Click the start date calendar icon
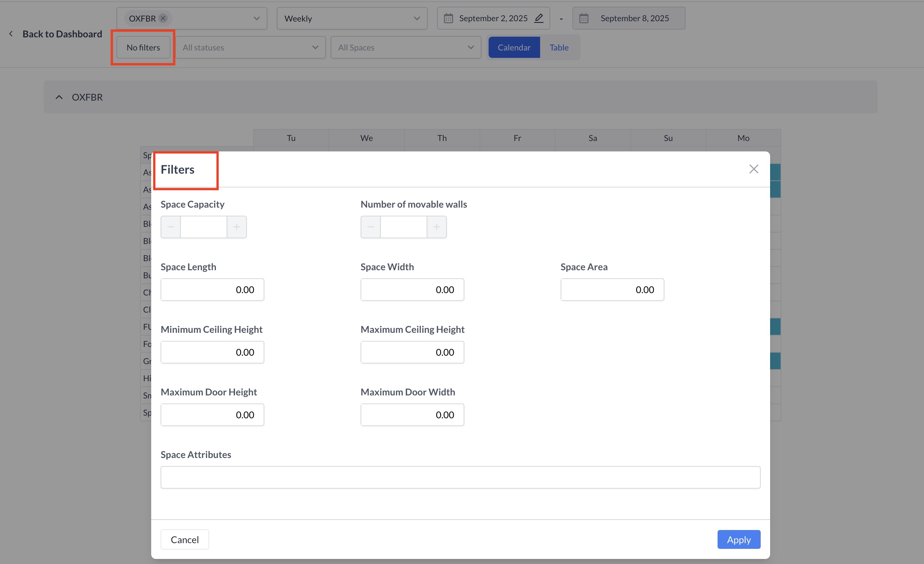The image size is (924, 564). pos(448,19)
